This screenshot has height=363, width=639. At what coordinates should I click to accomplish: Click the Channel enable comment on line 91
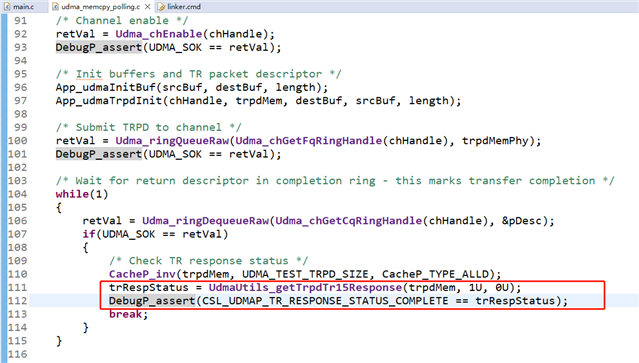click(x=122, y=20)
